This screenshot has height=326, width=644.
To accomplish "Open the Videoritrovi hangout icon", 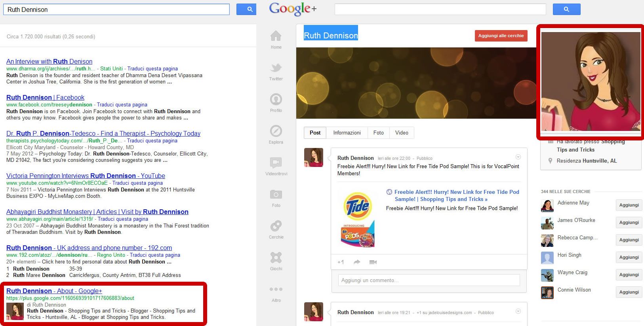I will [276, 163].
